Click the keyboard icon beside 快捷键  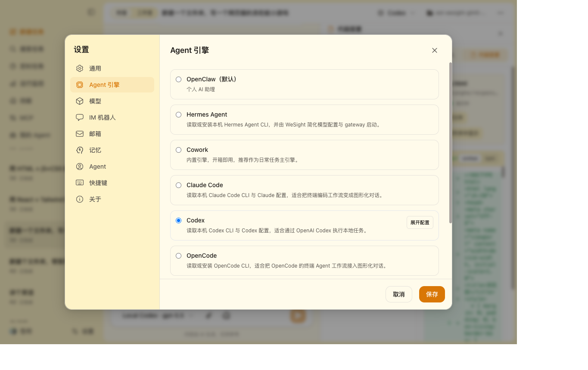pos(80,183)
